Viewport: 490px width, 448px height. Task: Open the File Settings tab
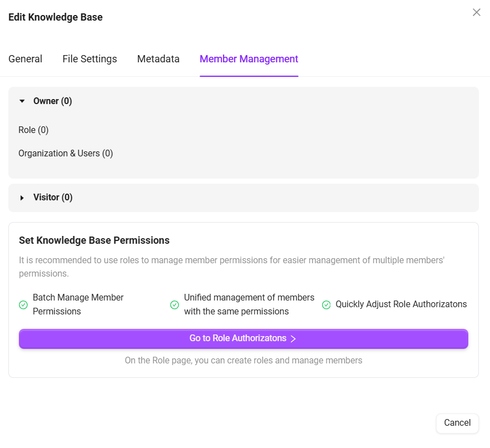pyautogui.click(x=90, y=59)
